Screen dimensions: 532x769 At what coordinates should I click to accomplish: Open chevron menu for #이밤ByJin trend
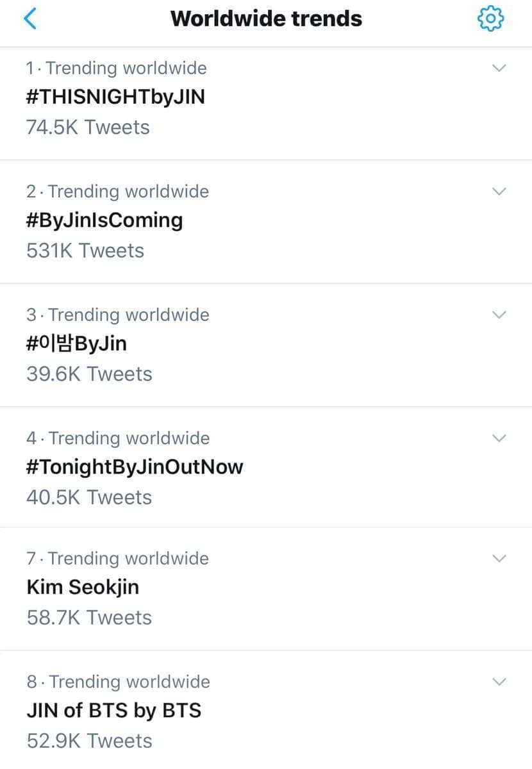[x=499, y=315]
